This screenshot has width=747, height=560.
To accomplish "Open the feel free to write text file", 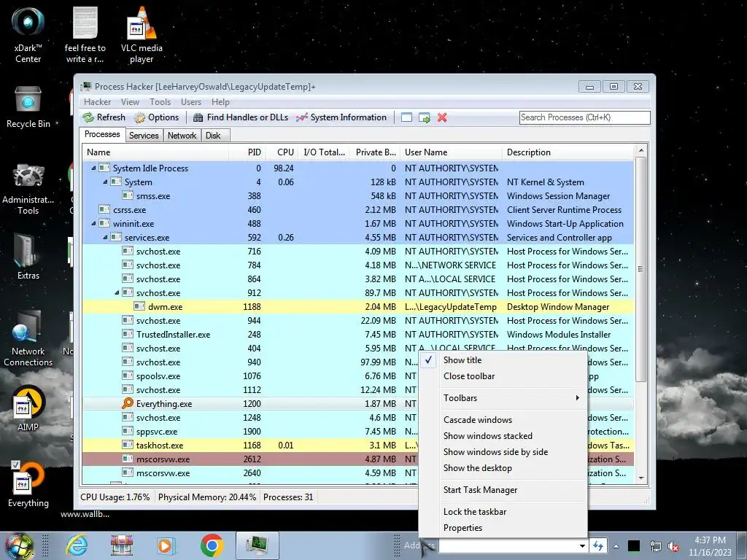I will (x=85, y=34).
